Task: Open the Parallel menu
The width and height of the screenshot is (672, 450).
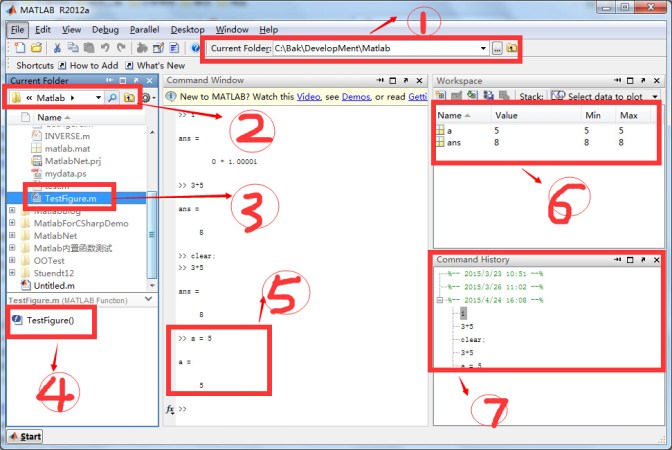Action: coord(144,30)
